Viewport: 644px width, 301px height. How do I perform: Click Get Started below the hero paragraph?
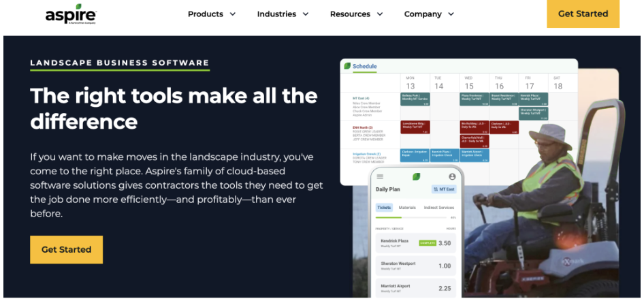pyautogui.click(x=66, y=249)
